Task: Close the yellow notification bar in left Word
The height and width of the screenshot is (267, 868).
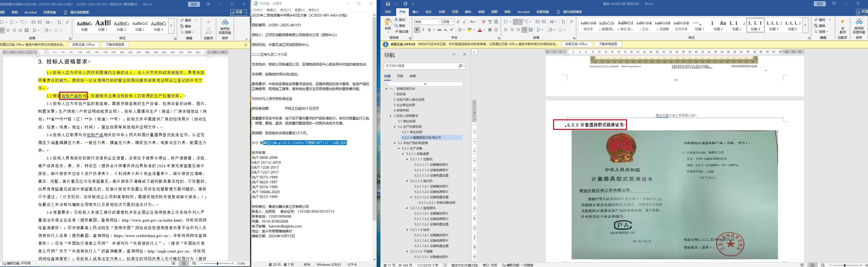Action: coord(246,44)
